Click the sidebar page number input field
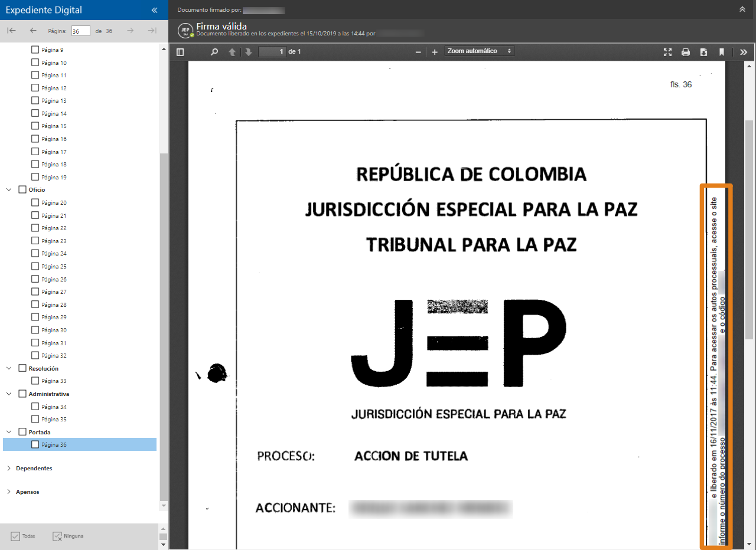 coord(80,31)
